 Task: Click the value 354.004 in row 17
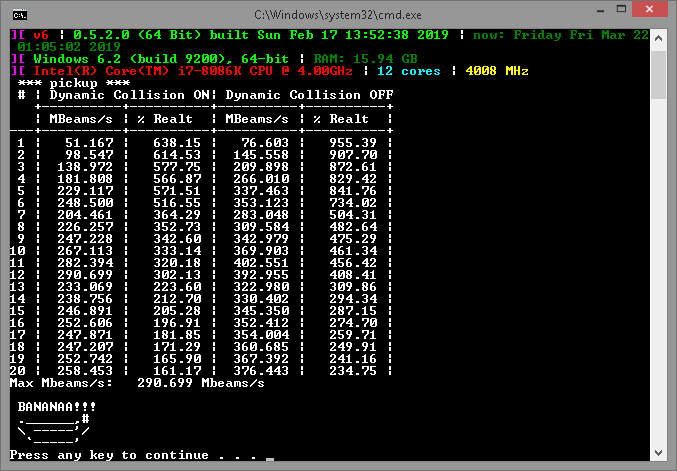261,335
